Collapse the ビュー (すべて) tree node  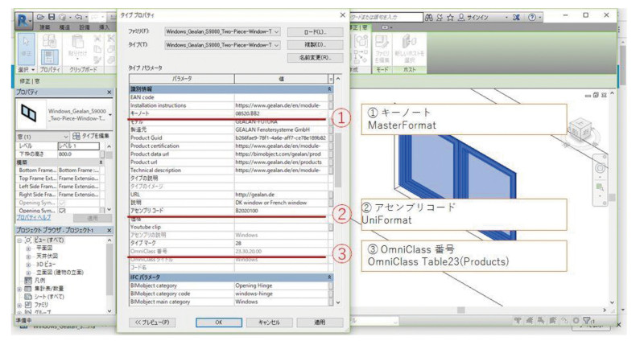(x=19, y=240)
